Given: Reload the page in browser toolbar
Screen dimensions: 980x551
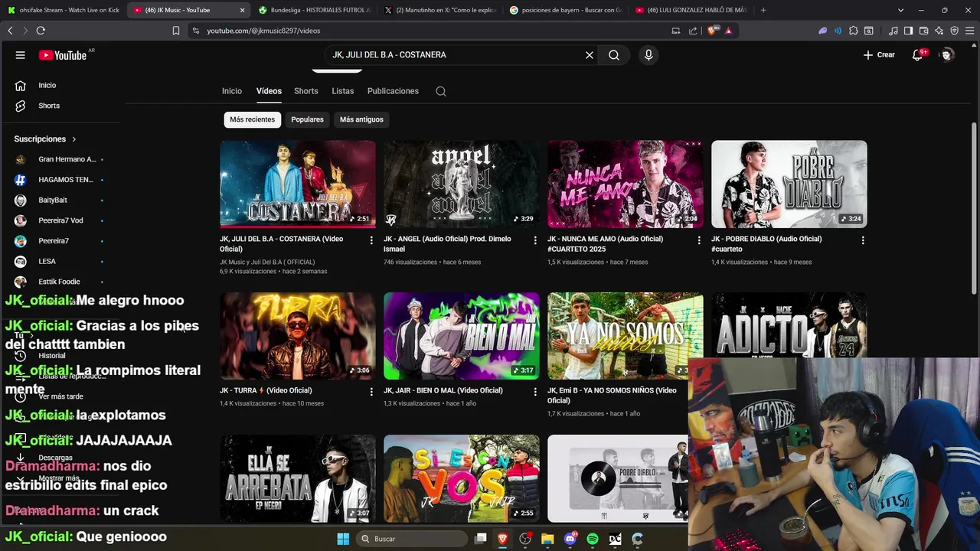Looking at the screenshot, I should [41, 31].
